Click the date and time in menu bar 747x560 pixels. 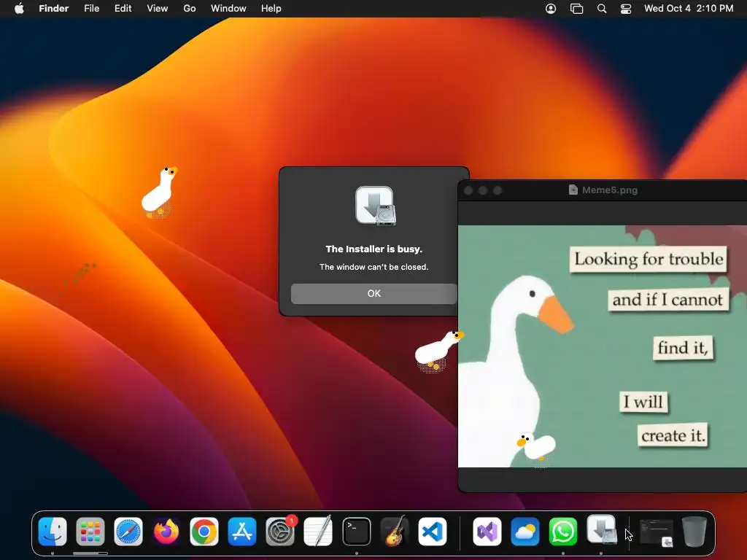pos(689,9)
